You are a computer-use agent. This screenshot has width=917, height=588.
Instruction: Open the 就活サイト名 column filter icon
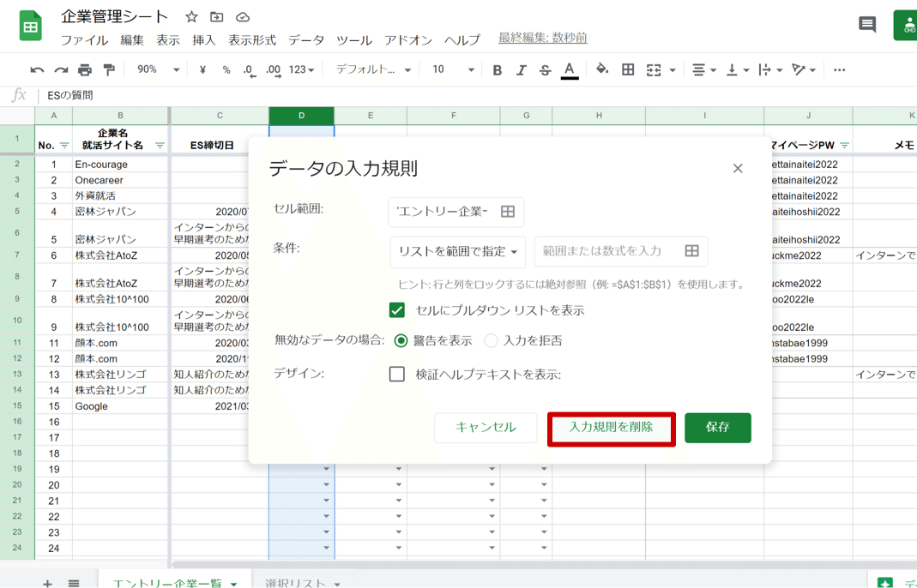coord(160,146)
